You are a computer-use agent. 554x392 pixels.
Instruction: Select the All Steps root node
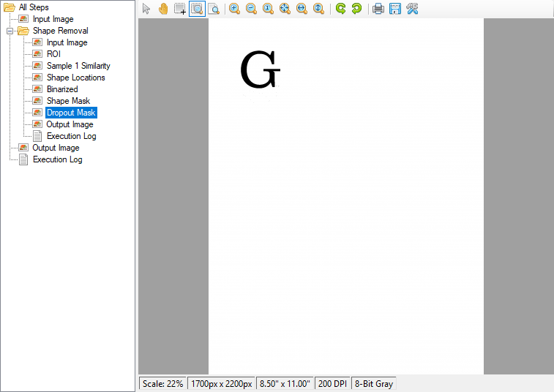click(34, 7)
